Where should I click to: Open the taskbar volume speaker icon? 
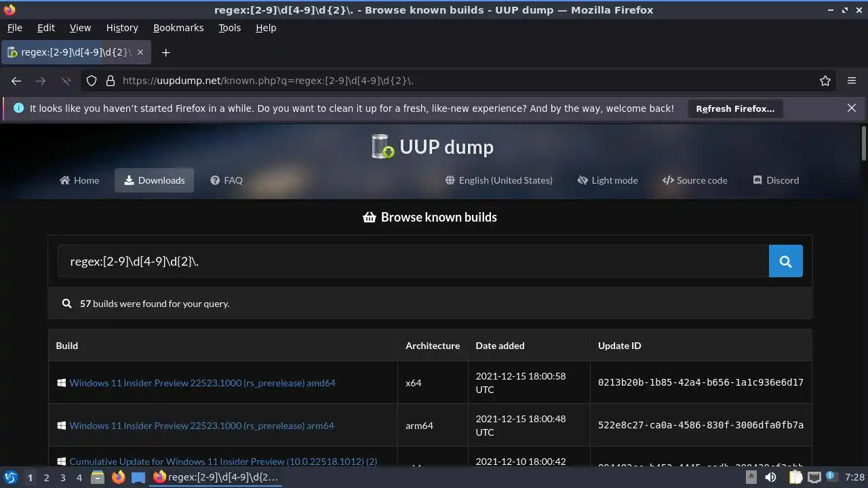770,477
